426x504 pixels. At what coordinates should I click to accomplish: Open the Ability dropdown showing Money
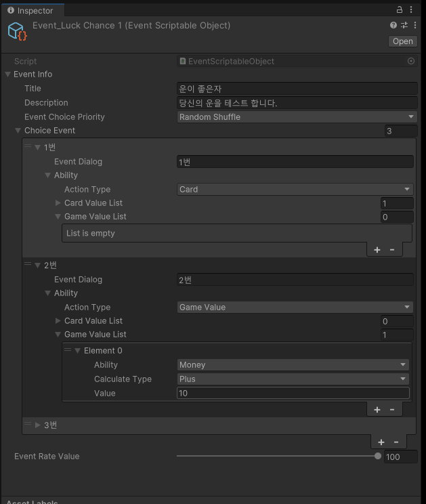(293, 365)
